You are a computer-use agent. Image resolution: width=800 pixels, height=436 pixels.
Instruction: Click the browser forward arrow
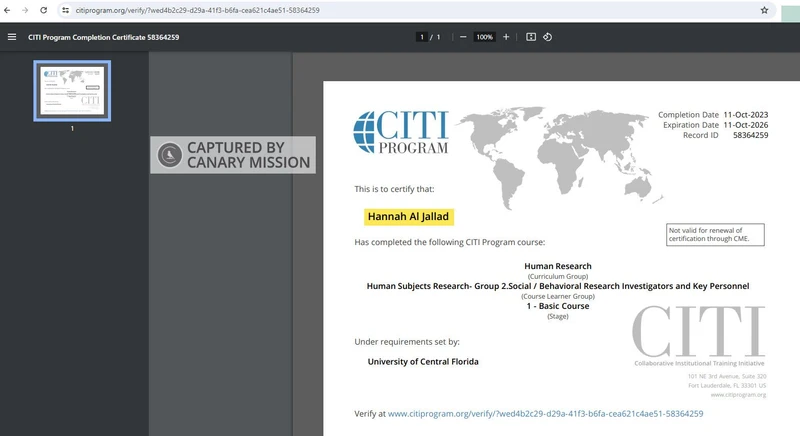[x=26, y=10]
